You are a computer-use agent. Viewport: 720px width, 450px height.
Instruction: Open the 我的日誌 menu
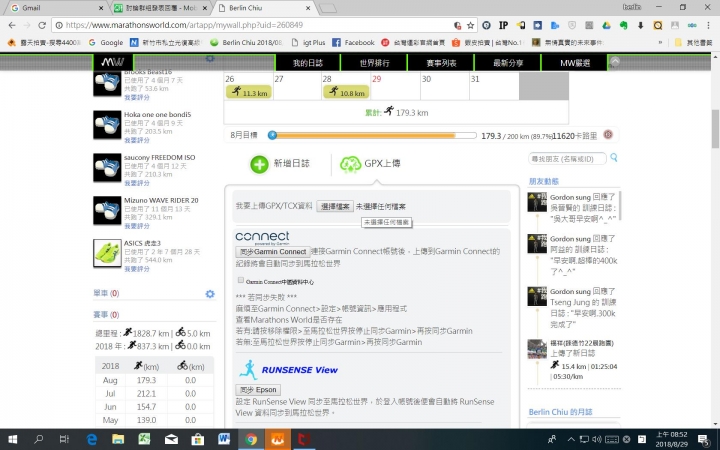point(308,63)
